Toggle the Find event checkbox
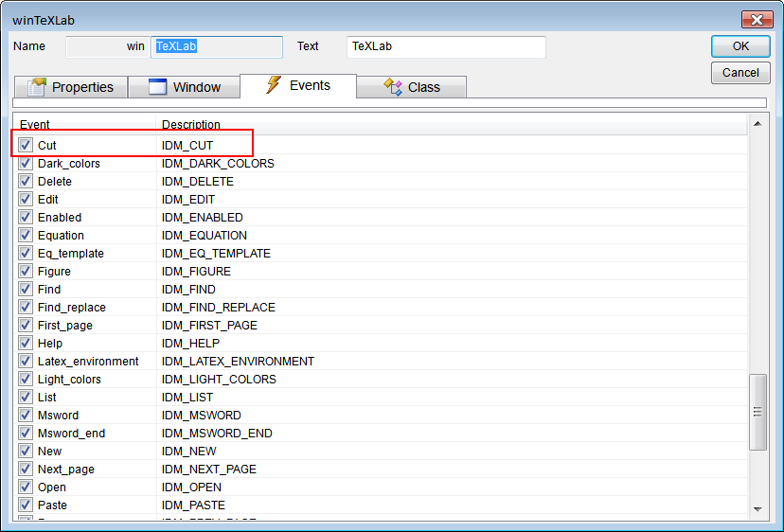784x532 pixels. pos(26,289)
